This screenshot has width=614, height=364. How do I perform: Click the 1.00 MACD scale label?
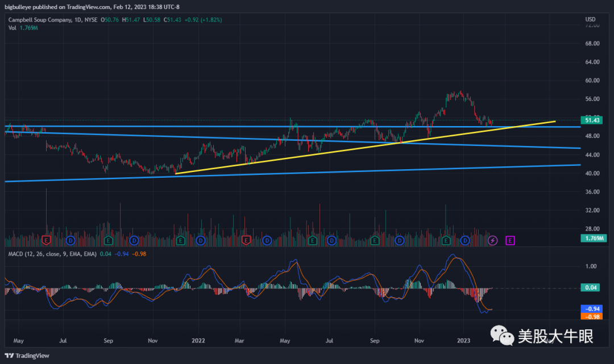coord(591,266)
